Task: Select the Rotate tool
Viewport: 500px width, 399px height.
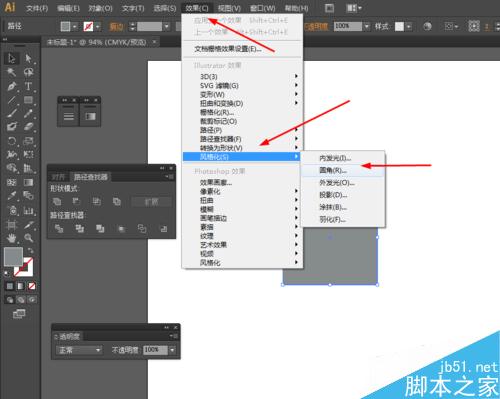Action: tap(12, 141)
